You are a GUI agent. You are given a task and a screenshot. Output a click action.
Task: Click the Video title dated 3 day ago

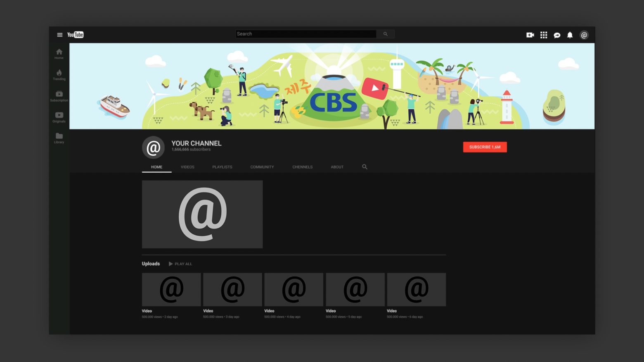point(208,311)
